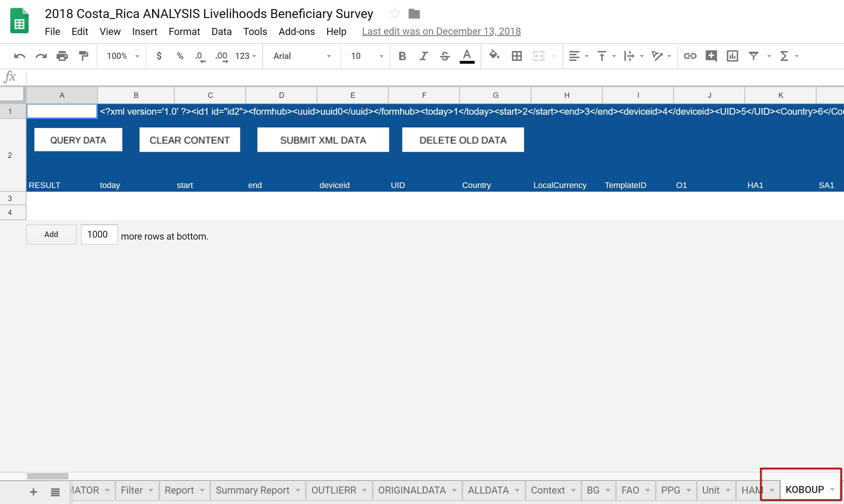Click the formula bar
Screen dimensions: 844x504
[x=435, y=77]
